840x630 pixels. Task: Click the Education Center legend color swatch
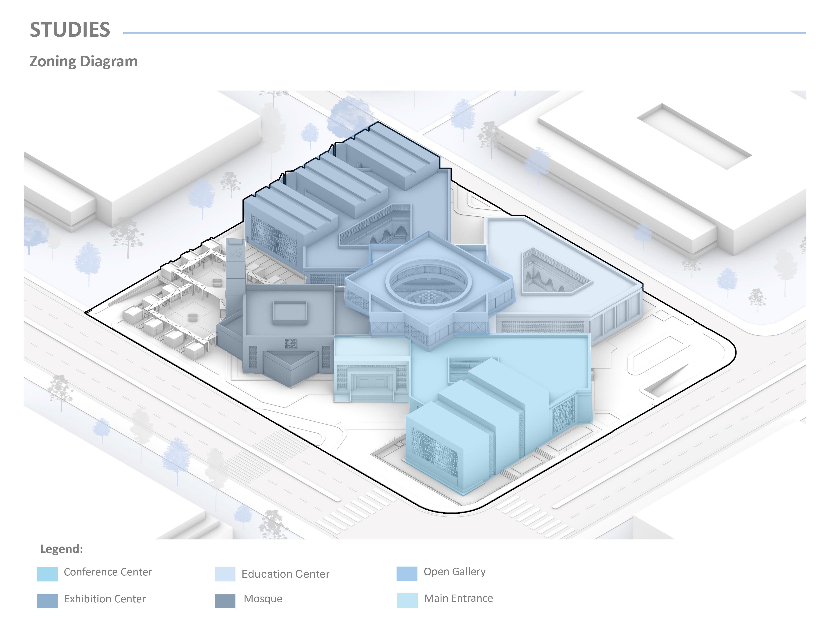pyautogui.click(x=225, y=574)
